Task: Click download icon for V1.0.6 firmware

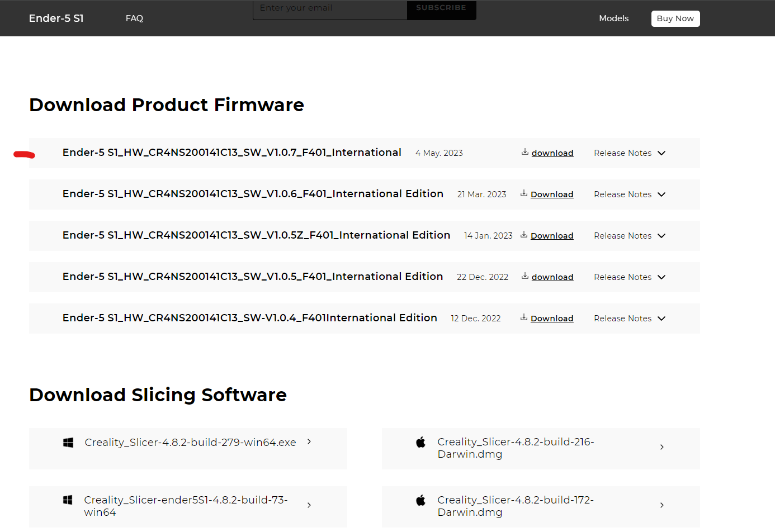Action: pos(524,193)
